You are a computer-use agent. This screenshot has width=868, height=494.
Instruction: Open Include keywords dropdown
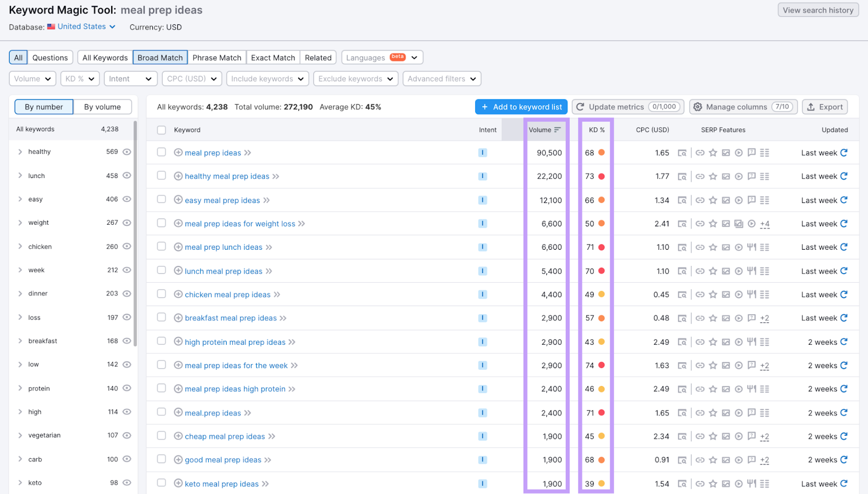(x=267, y=79)
